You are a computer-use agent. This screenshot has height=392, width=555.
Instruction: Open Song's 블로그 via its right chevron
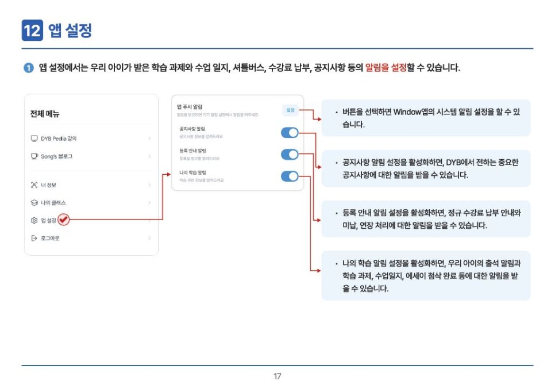click(x=149, y=156)
